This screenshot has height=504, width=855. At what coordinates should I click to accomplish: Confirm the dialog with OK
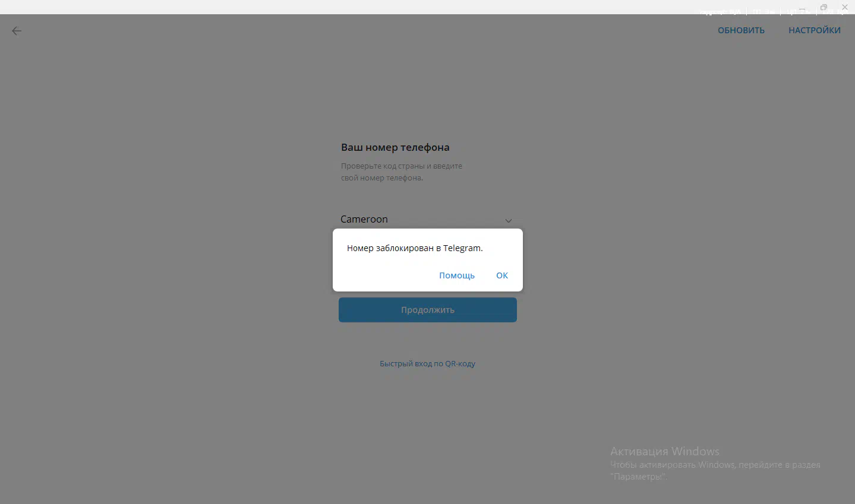click(502, 275)
